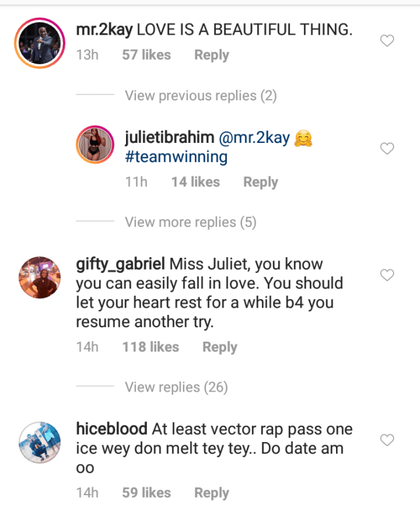420x505 pixels.
Task: Heart the hiceblood comment
Action: [387, 439]
